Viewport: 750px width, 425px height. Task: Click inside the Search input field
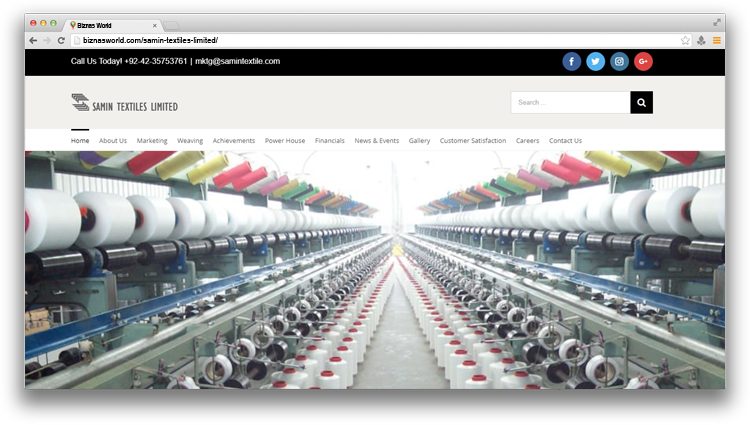point(570,102)
